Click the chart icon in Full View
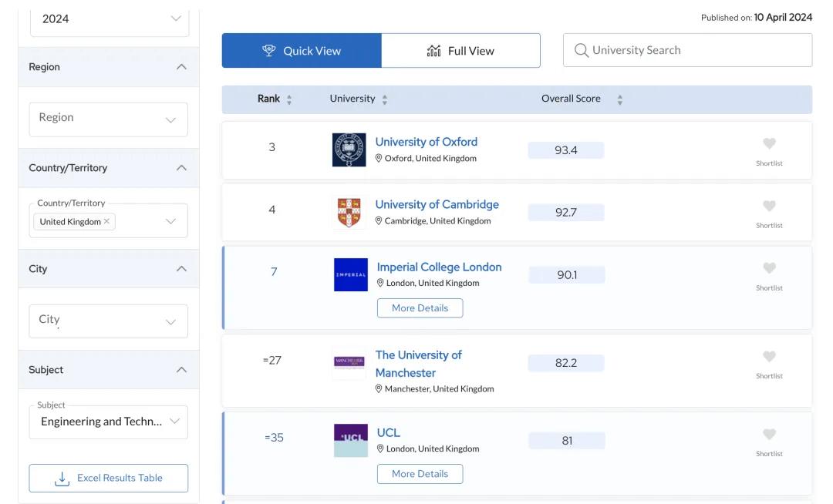The width and height of the screenshot is (833, 504). pyautogui.click(x=434, y=50)
